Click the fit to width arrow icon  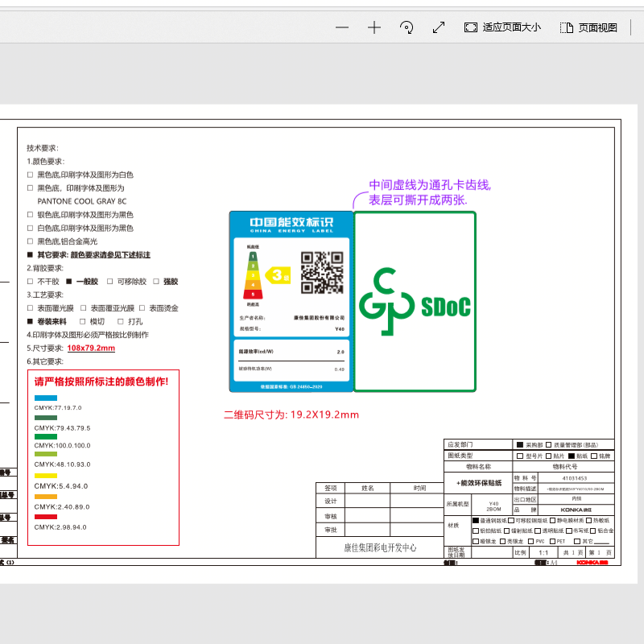[439, 27]
